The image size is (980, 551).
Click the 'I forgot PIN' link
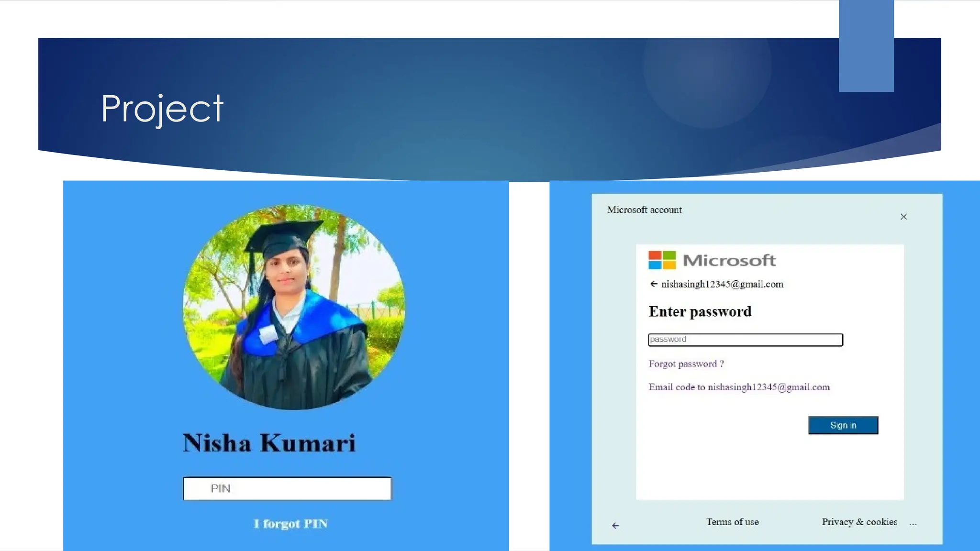click(x=290, y=524)
